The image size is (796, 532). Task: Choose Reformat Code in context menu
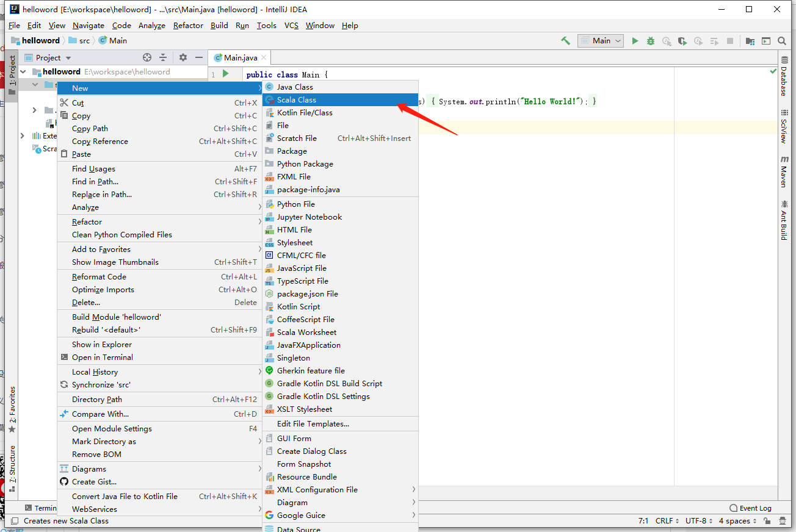[x=159, y=276]
